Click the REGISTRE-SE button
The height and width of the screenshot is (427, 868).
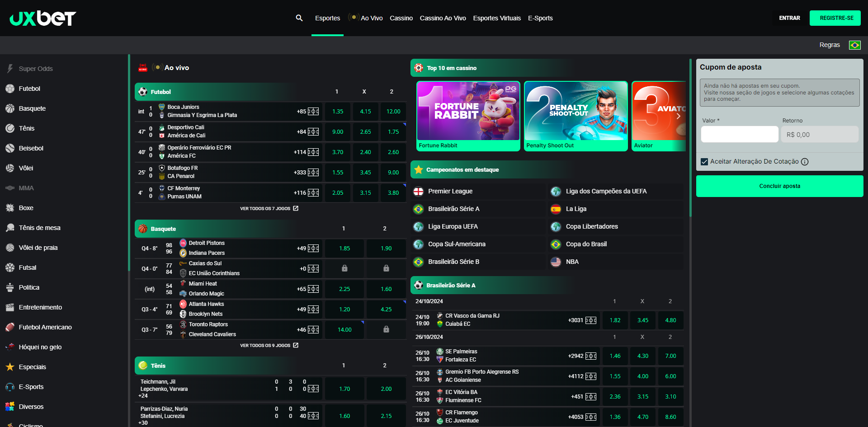pyautogui.click(x=835, y=18)
